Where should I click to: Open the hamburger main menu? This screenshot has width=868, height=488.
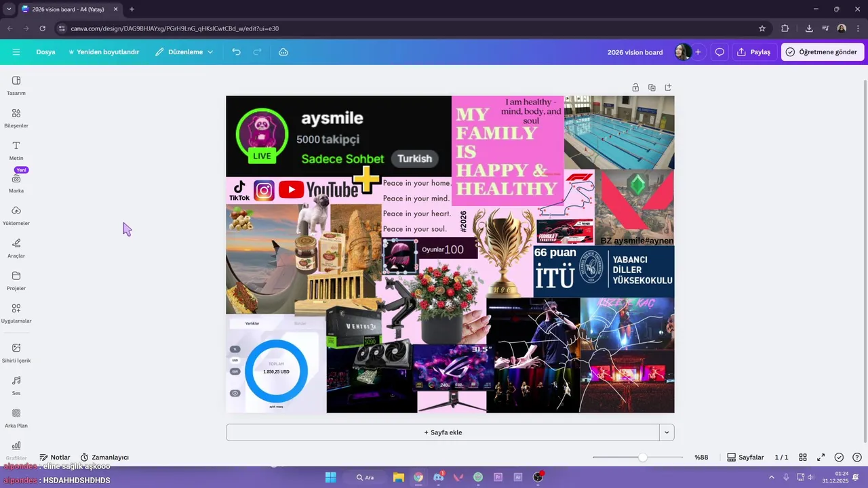pyautogui.click(x=16, y=52)
